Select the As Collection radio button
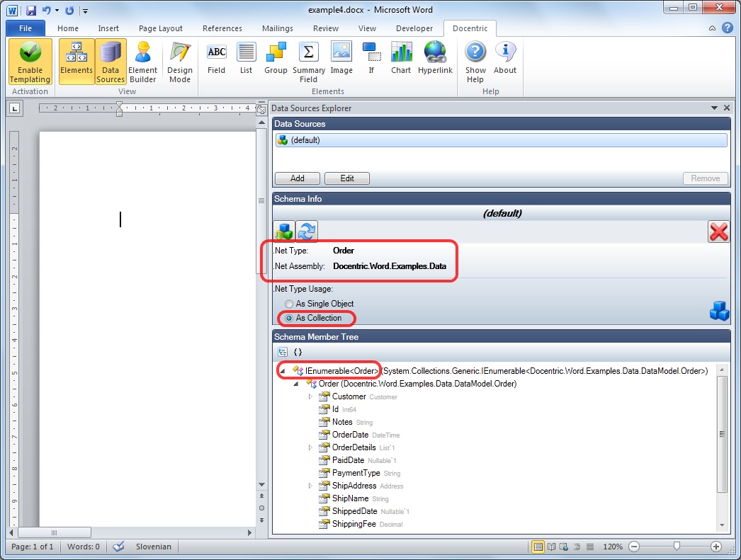Viewport: 741px width, 560px height. (x=289, y=319)
